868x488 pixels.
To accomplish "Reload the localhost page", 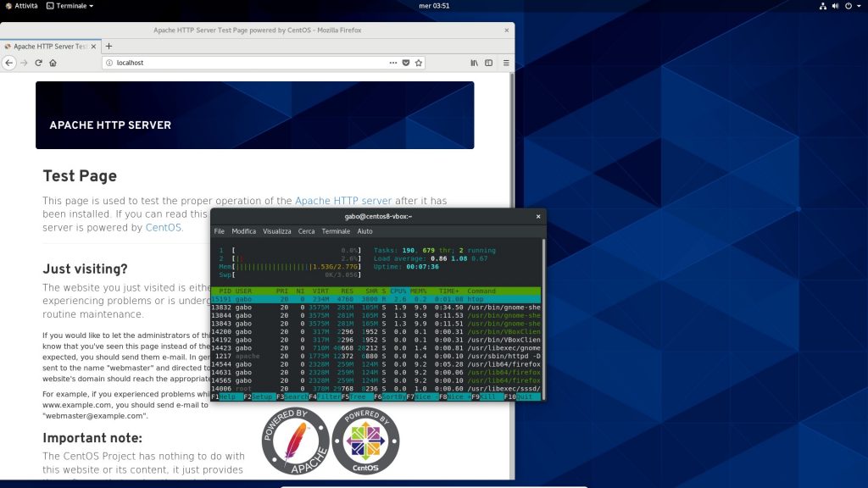I will (39, 63).
